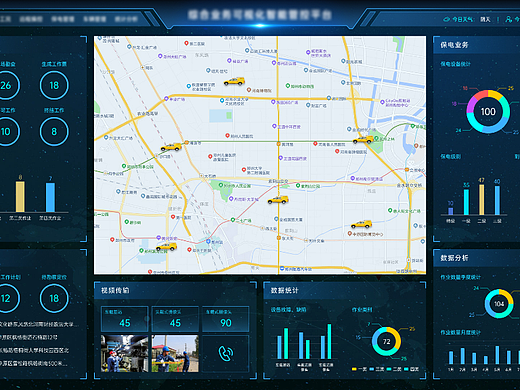This screenshot has height=390, width=520.
Task: Open the 统计分析 navigation tab
Action: (126, 19)
